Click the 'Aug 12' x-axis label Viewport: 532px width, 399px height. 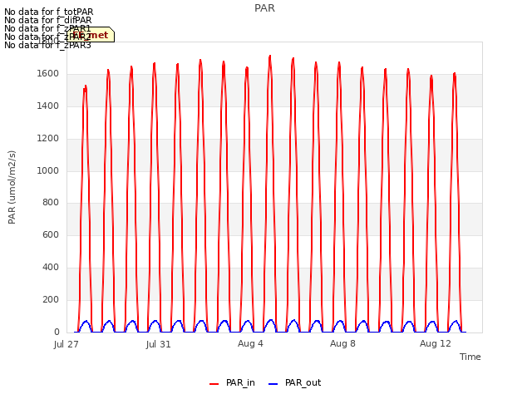(436, 343)
